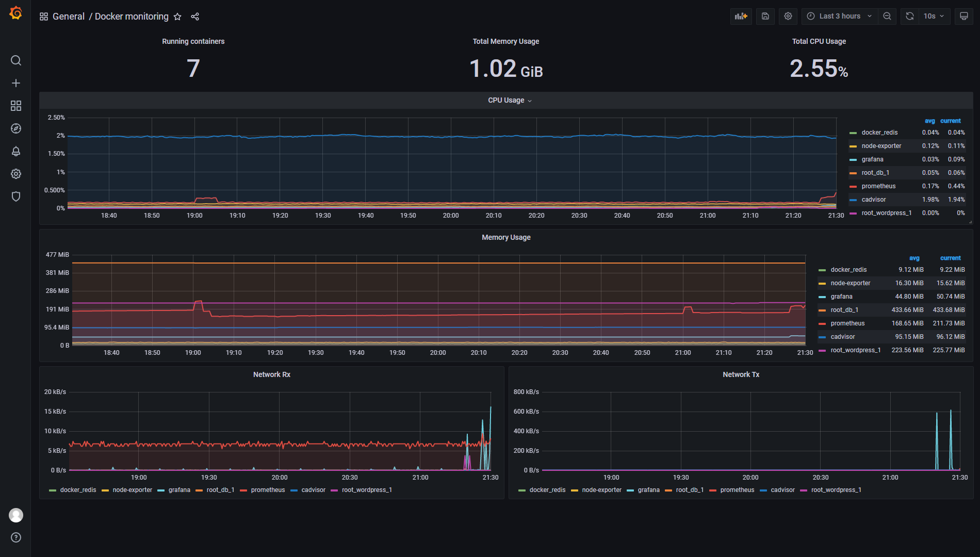Open the Explore compass icon
Viewport: 980px width, 557px height.
(16, 128)
